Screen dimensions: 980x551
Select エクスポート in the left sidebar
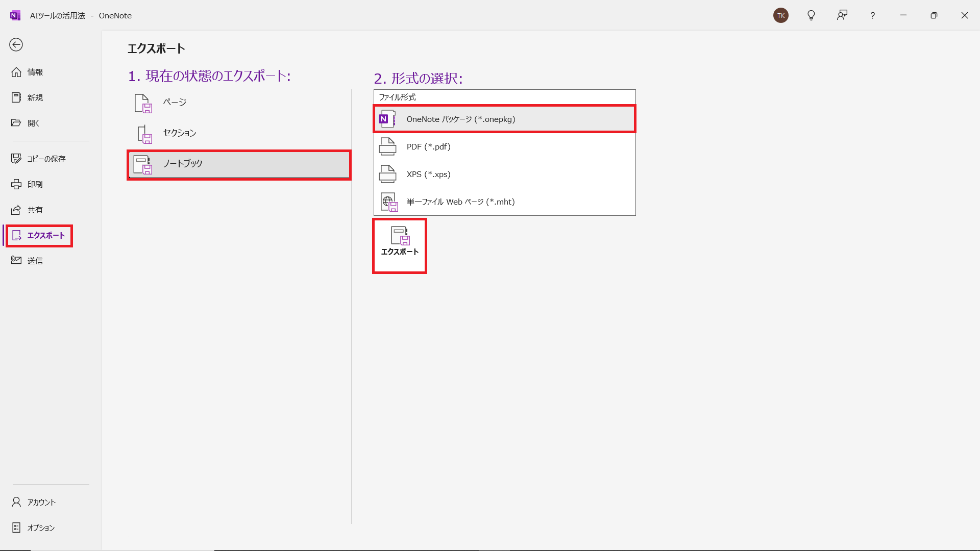39,235
